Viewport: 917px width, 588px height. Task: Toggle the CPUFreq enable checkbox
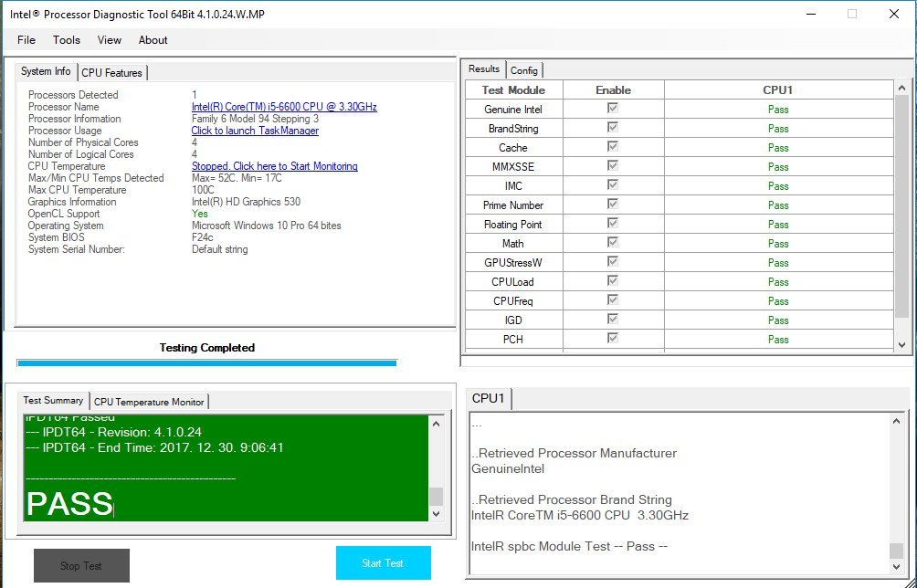[x=613, y=299]
